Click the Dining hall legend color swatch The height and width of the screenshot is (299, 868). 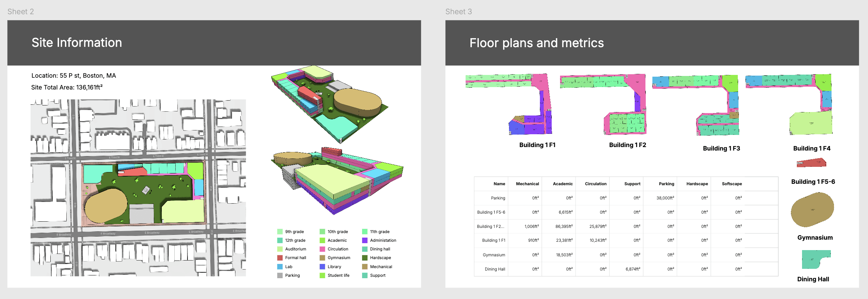(365, 249)
